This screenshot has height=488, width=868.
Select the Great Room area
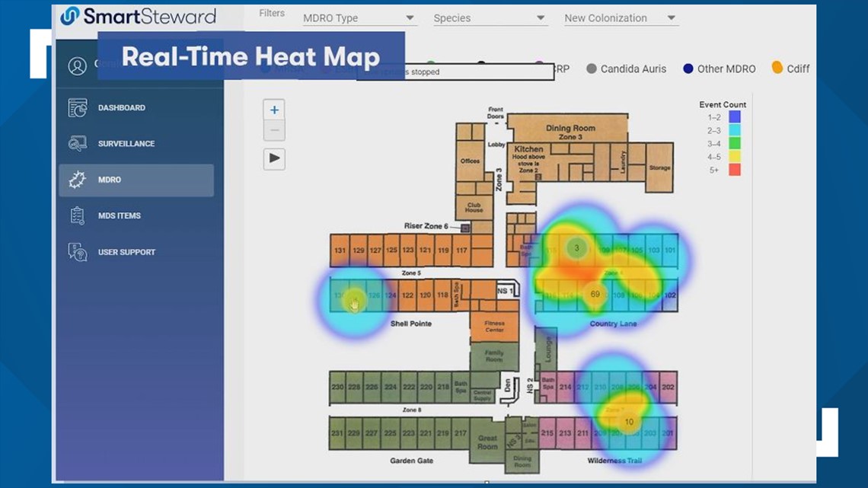coord(487,442)
